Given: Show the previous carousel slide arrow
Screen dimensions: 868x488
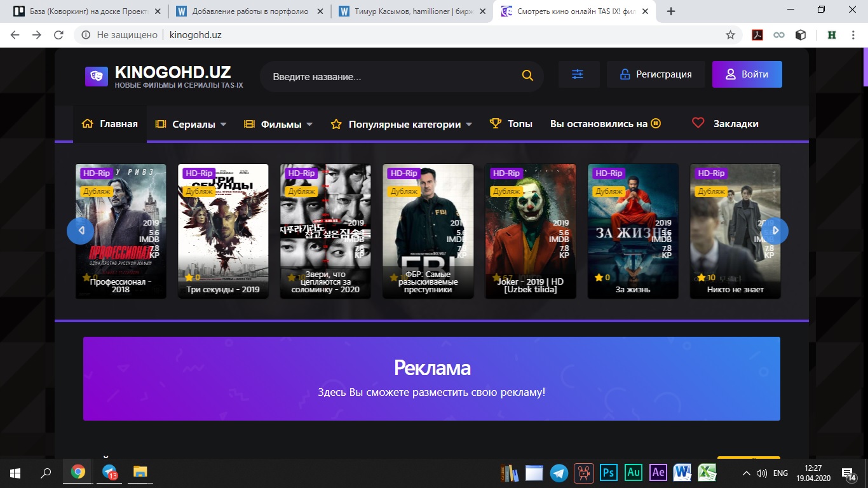Looking at the screenshot, I should pyautogui.click(x=80, y=231).
